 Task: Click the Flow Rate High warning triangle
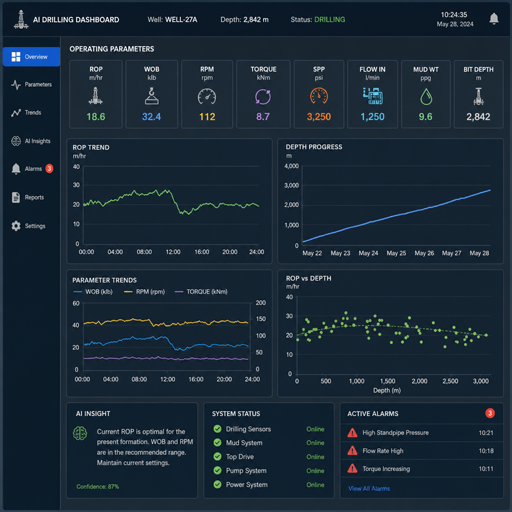tap(352, 451)
